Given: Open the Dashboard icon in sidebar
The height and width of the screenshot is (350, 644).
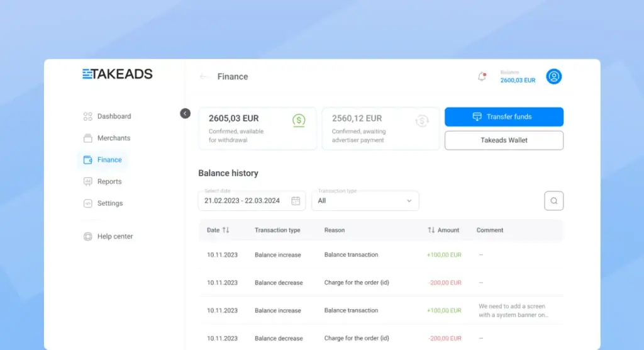Looking at the screenshot, I should 87,116.
